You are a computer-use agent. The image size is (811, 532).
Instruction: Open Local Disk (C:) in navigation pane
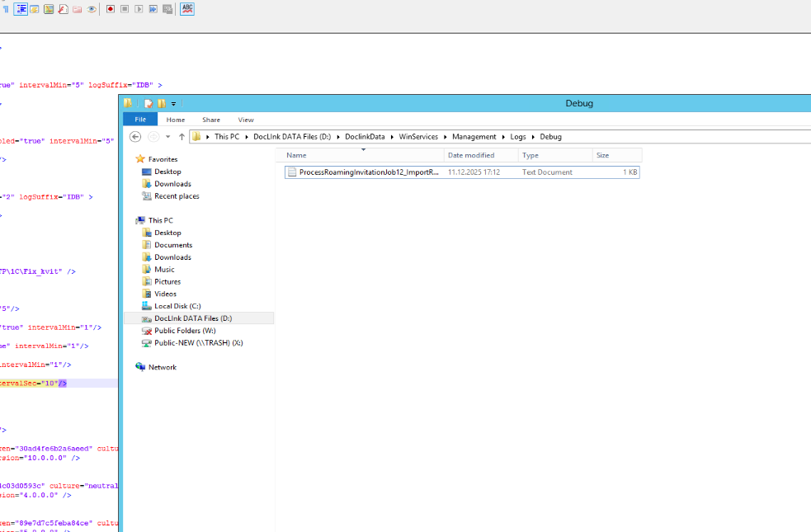click(x=177, y=306)
